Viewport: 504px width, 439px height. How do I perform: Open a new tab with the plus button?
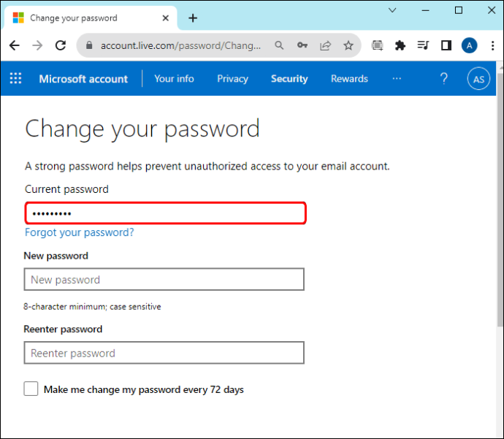coord(193,18)
